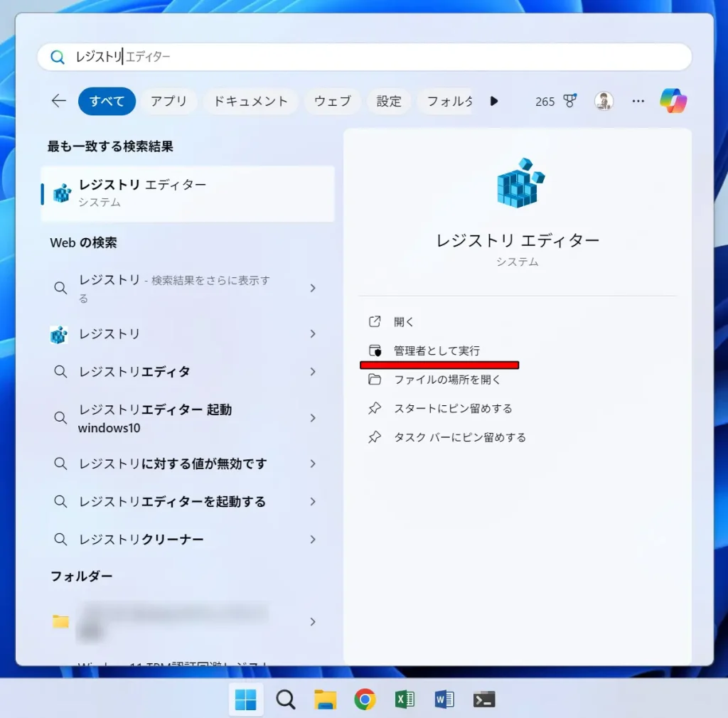Click the shield icon beside 管理者として実行
Screen dimensions: 728x718
click(375, 350)
